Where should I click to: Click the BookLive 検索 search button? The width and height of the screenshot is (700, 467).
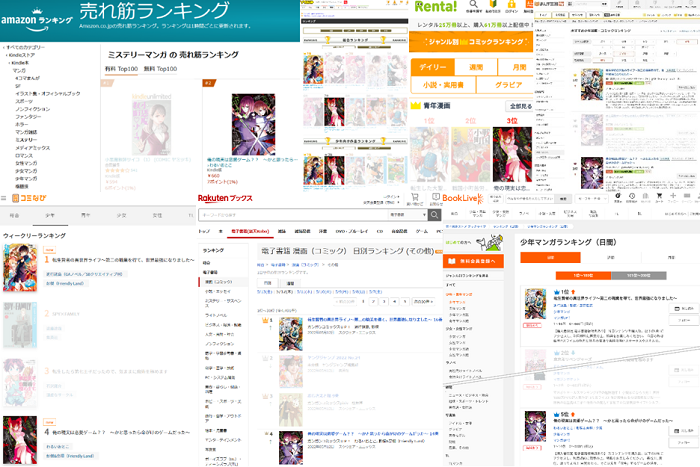[563, 198]
